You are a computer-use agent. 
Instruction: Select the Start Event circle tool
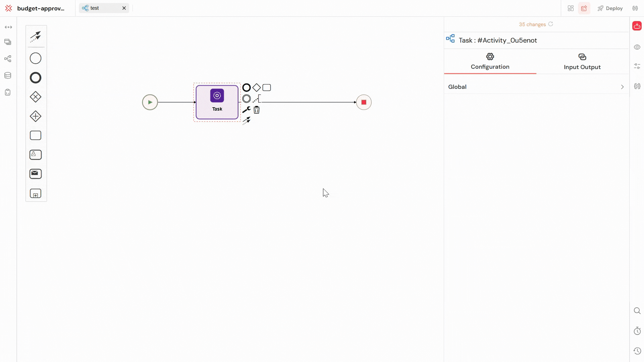pos(35,58)
